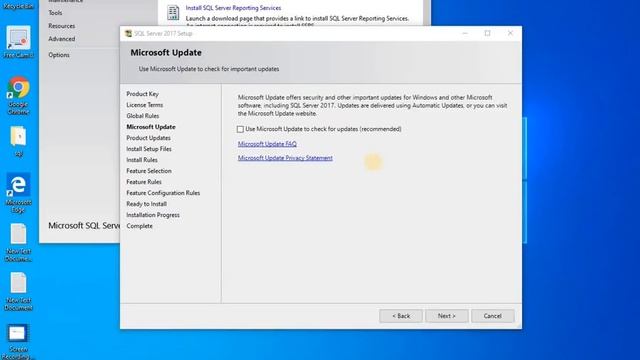Screen dimensions: 640x360
Task: Open Tools in Installation Center window
Action: (x=55, y=13)
